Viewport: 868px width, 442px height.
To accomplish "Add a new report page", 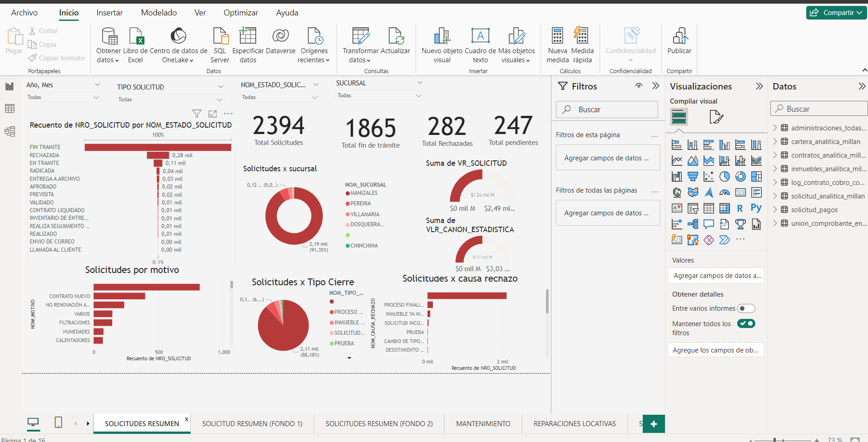I will tap(654, 424).
